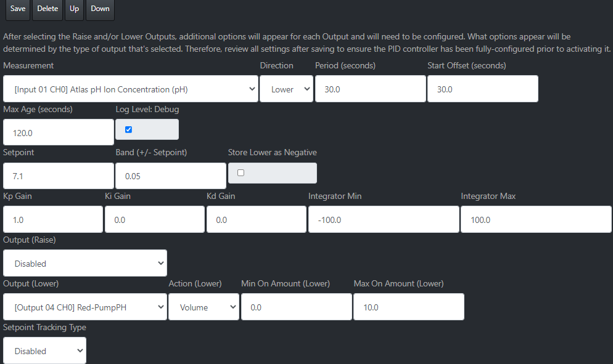
Task: Click the Save button
Action: point(17,9)
